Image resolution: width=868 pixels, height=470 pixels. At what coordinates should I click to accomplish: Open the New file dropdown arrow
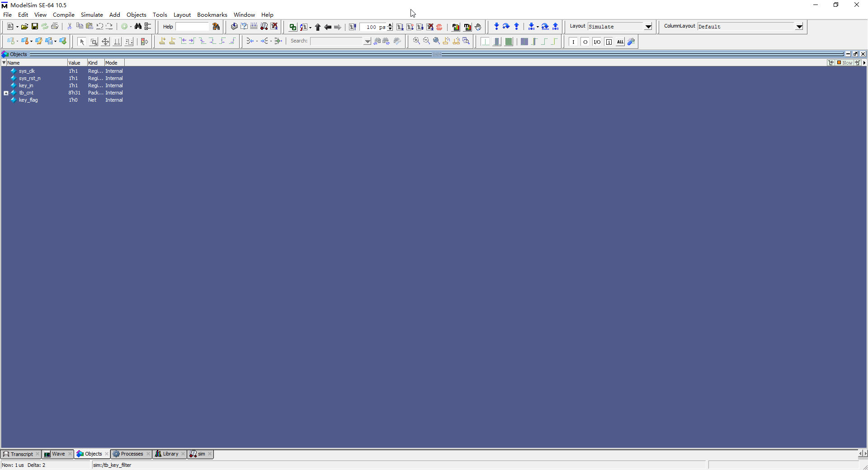tap(17, 27)
